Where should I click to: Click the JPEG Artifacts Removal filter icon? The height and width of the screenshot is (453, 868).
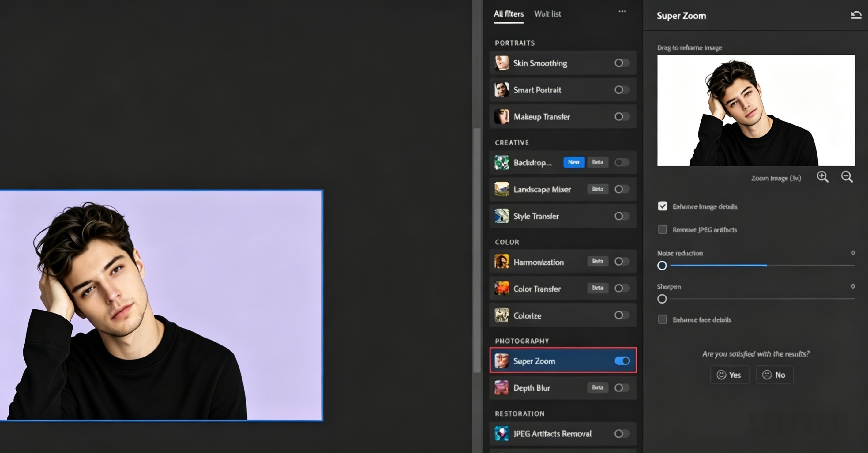502,433
